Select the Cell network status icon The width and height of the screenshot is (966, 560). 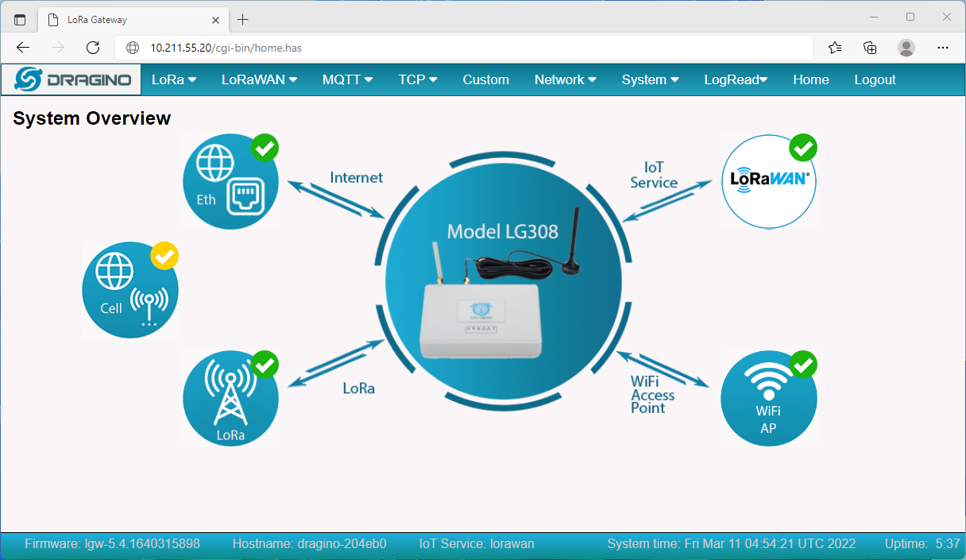[x=130, y=290]
